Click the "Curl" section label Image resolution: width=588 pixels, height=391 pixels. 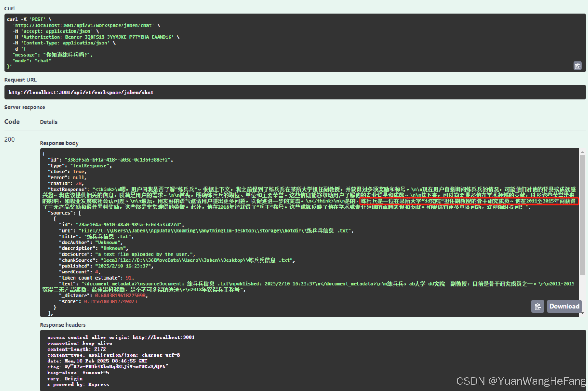point(10,8)
